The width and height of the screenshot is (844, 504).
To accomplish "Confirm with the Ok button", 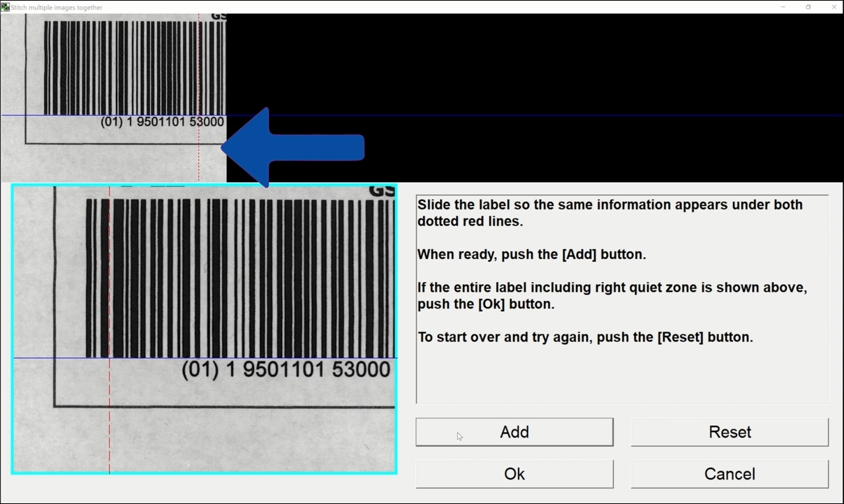I will pos(514,474).
